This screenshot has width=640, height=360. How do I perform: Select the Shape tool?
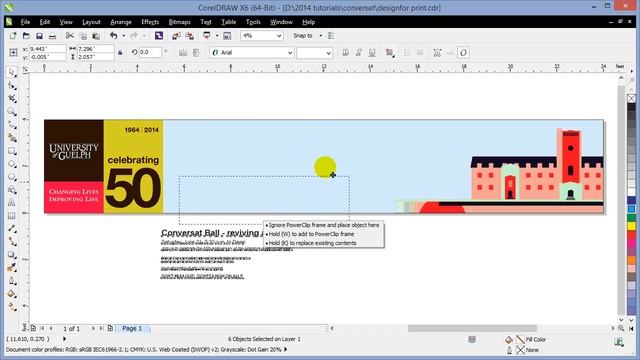[12, 85]
